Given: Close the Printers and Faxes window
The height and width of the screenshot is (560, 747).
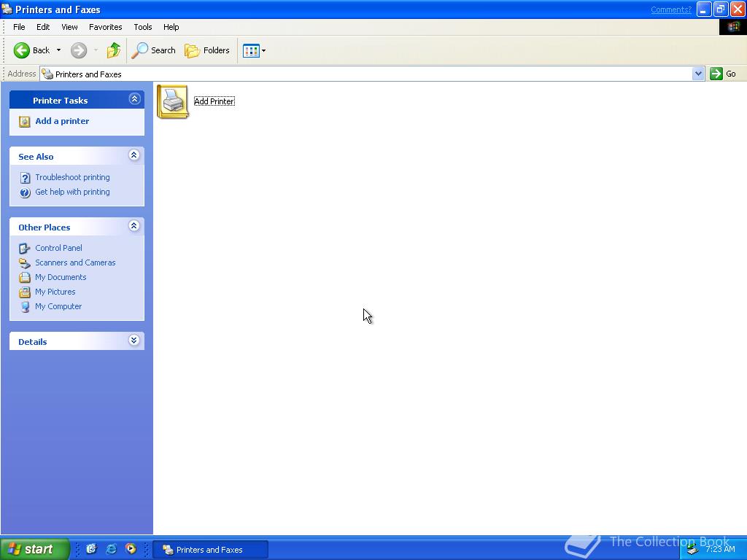Looking at the screenshot, I should (738, 9).
